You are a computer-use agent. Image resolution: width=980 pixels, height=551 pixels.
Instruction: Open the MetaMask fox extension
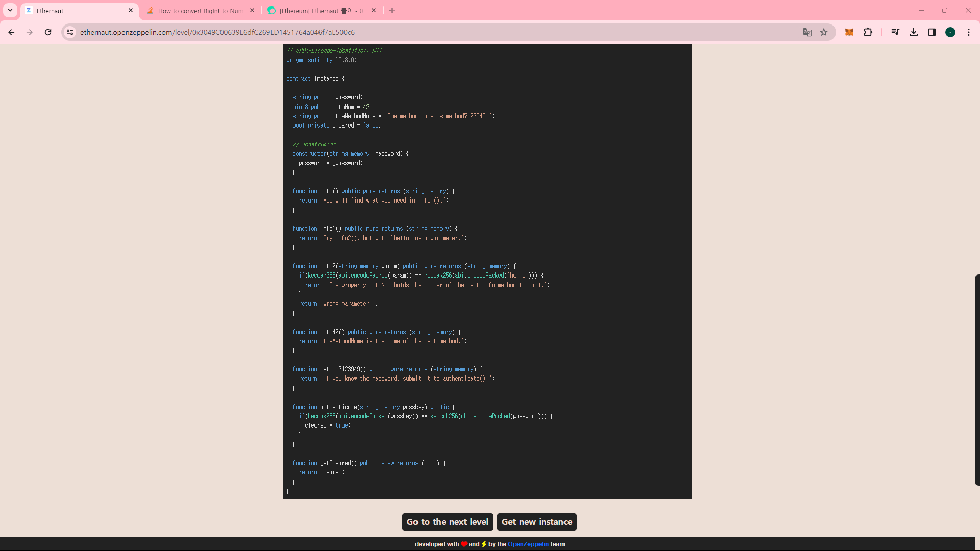(x=849, y=32)
